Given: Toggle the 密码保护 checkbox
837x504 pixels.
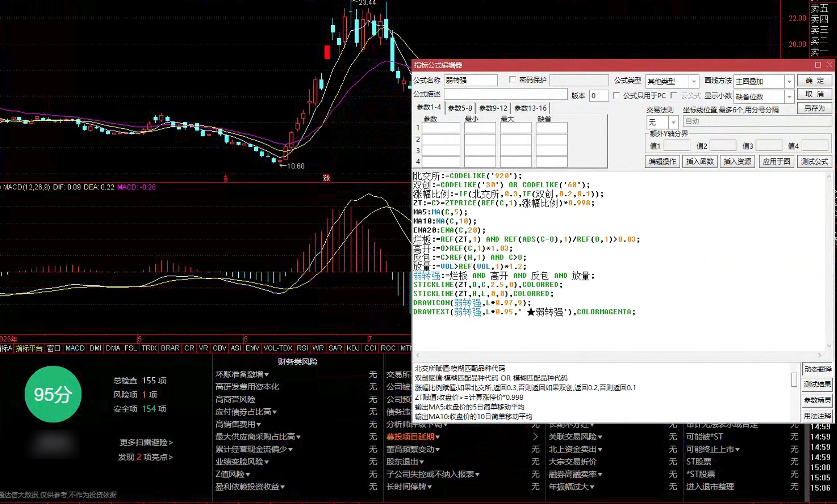Looking at the screenshot, I should pyautogui.click(x=512, y=79).
